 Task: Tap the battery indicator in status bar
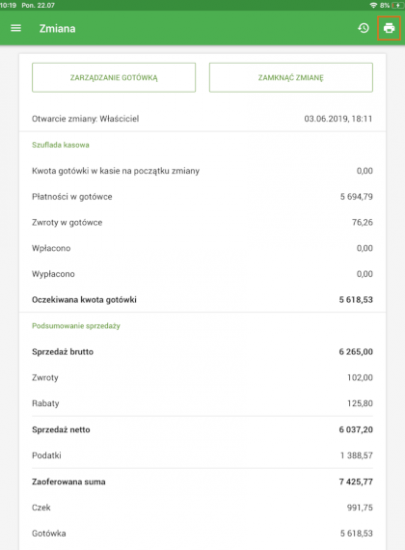pyautogui.click(x=397, y=5)
